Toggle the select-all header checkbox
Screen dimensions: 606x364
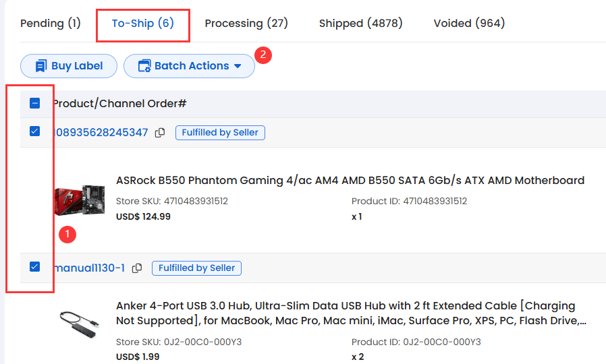point(35,103)
